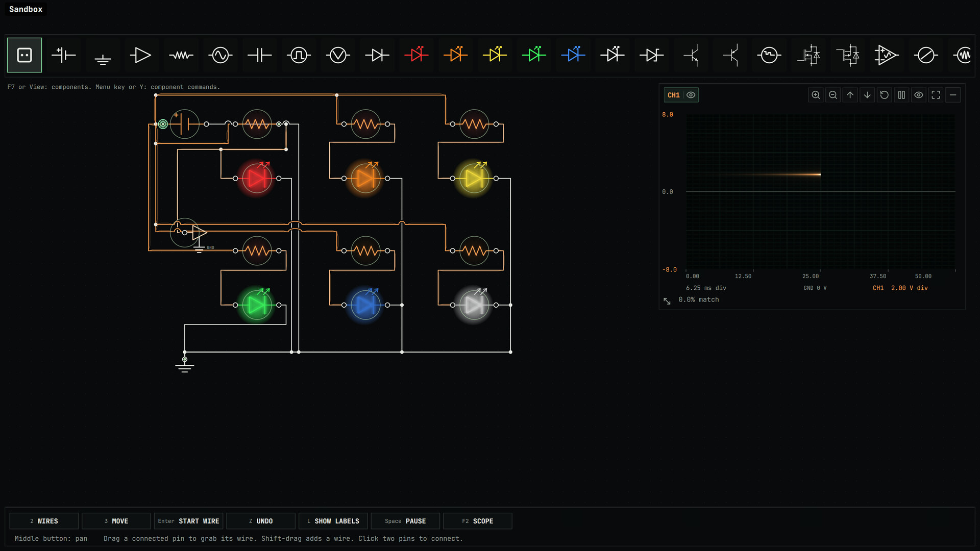Toggle the SCOPE panel button
Image resolution: width=980 pixels, height=551 pixels.
point(478,521)
